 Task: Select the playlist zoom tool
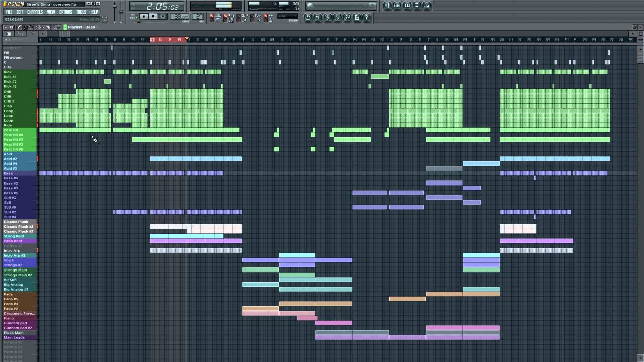[59, 27]
